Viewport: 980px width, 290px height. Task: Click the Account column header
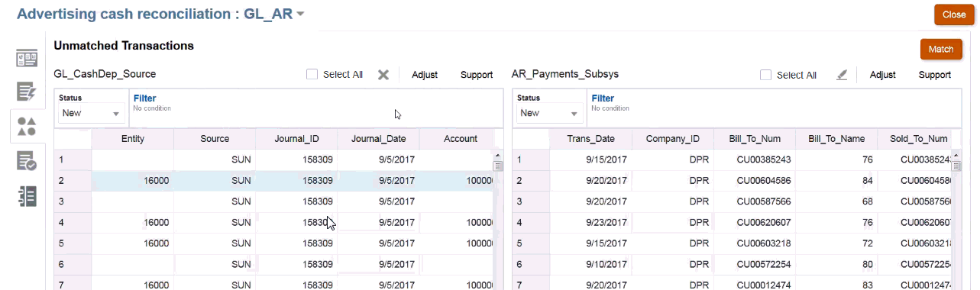pos(460,139)
